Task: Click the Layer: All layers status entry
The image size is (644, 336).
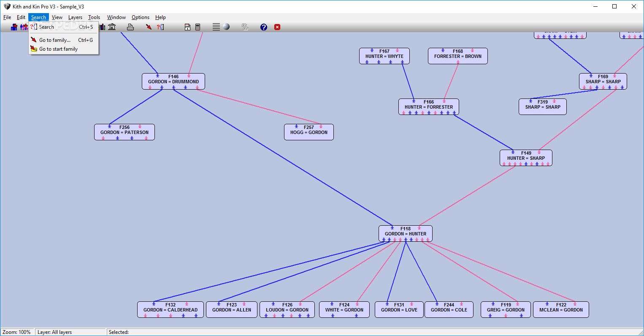Action: (x=70, y=332)
